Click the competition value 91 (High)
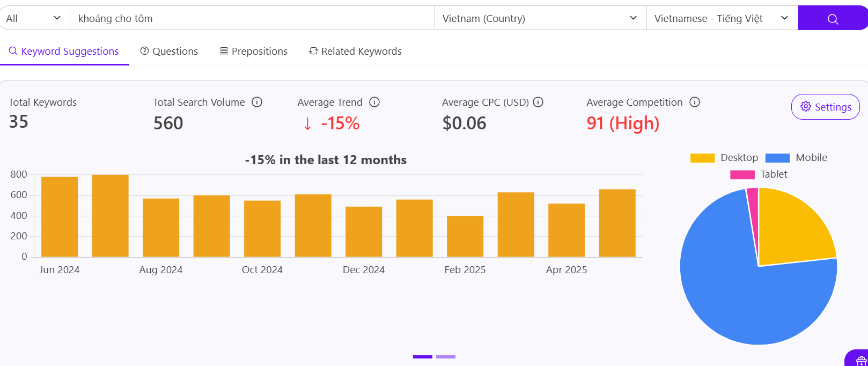868x366 pixels. click(x=623, y=123)
